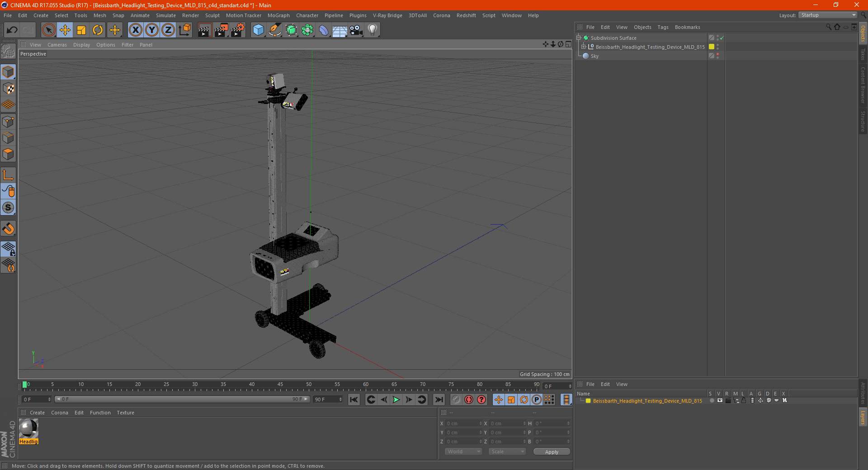
Task: Click Render View clapperboard icon
Action: (x=204, y=30)
